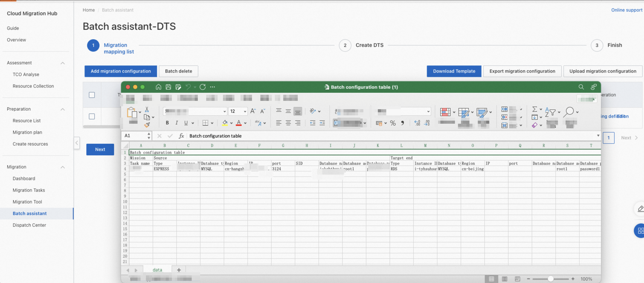Toggle Bold formatting
Viewport: 644px width, 283px height.
coord(167,123)
